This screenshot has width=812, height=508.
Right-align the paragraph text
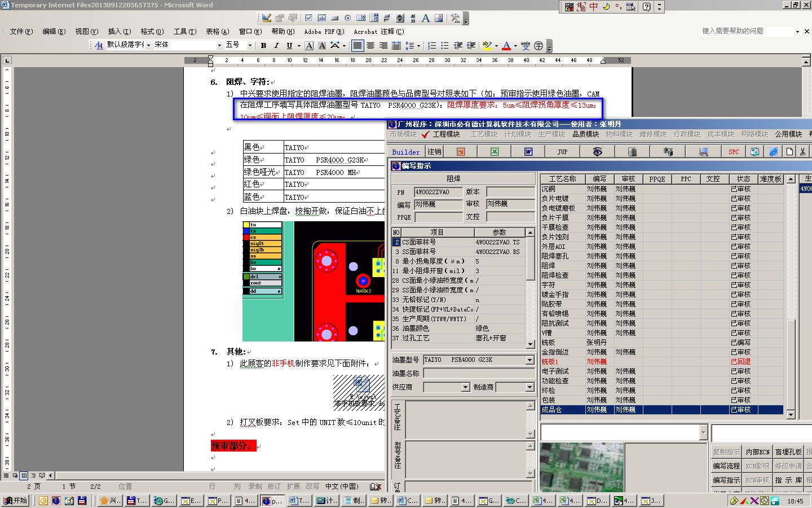(383, 46)
